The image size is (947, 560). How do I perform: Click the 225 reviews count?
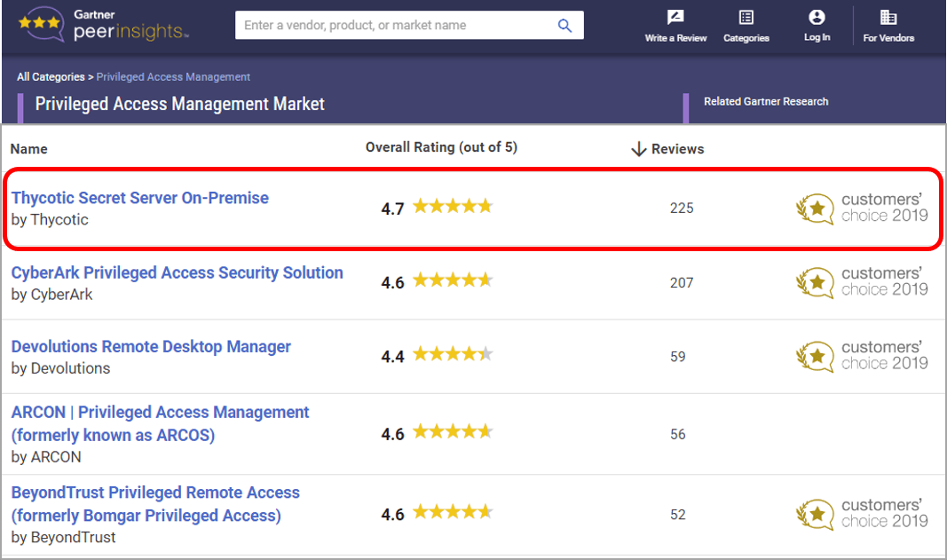682,208
